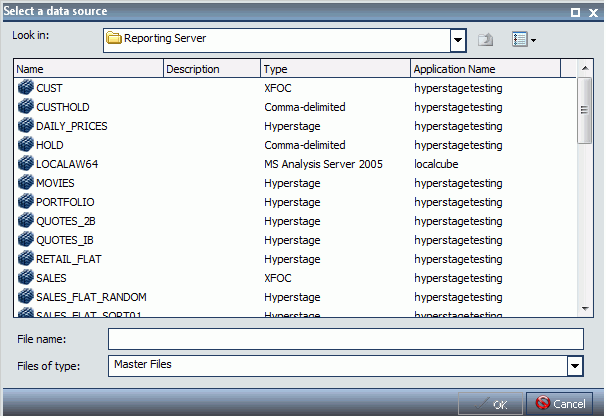Image resolution: width=606 pixels, height=418 pixels.
Task: Click the LOCALAW64 cube icon
Action: [26, 163]
